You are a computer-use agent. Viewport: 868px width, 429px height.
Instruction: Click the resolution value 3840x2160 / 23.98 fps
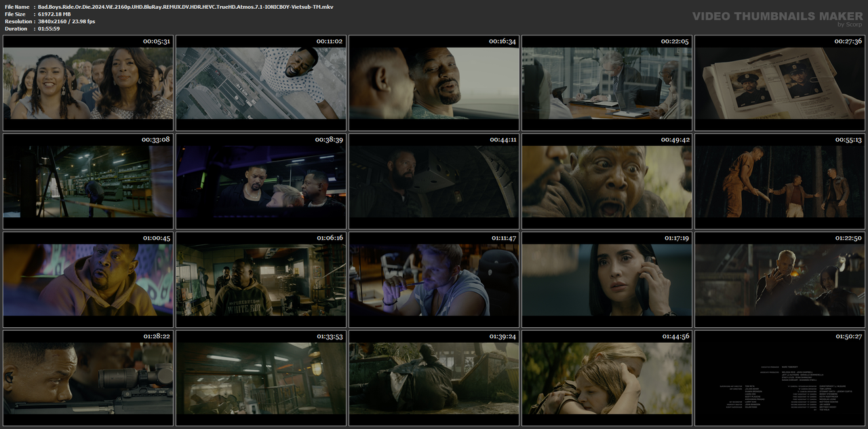pyautogui.click(x=66, y=22)
